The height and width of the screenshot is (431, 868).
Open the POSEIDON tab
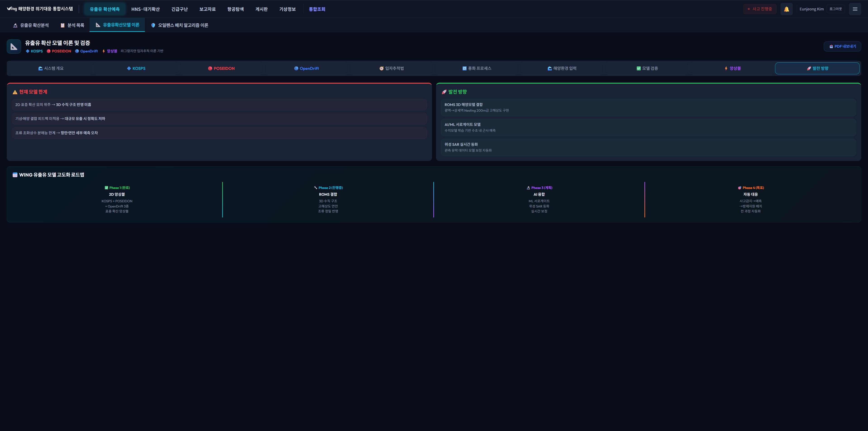tap(221, 68)
